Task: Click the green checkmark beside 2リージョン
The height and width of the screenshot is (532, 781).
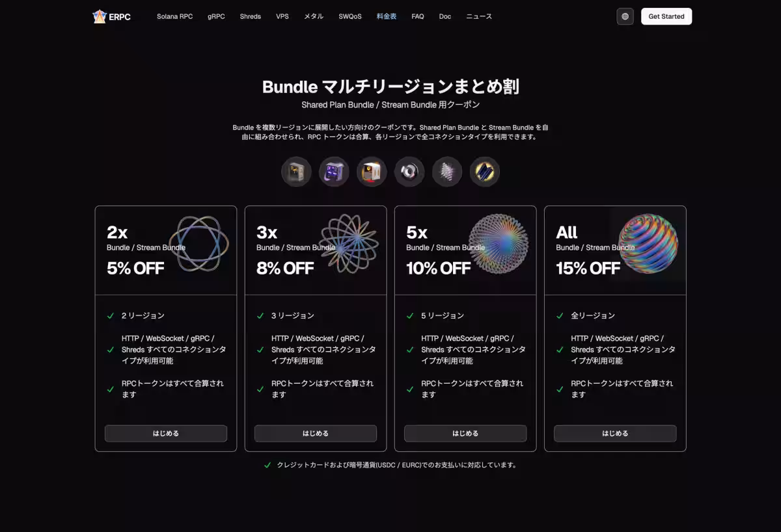Action: pos(111,316)
